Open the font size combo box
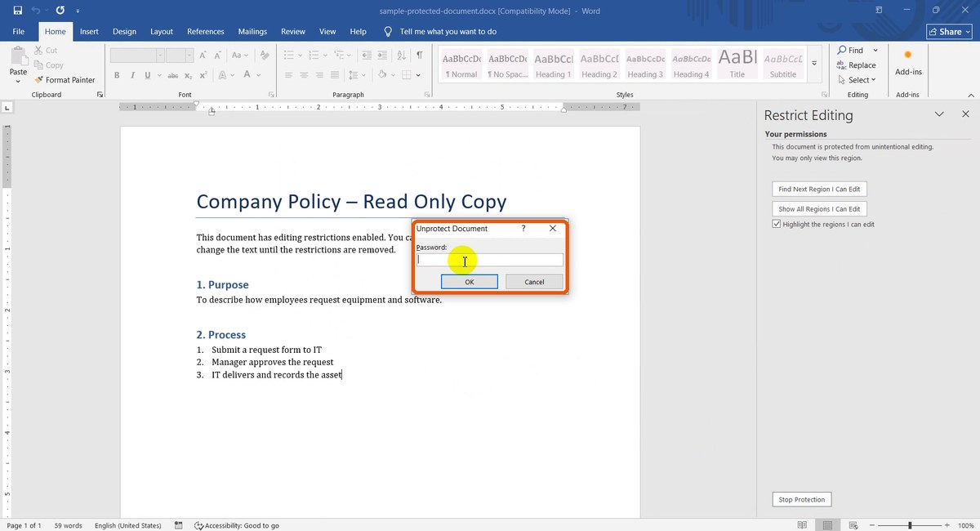 point(180,56)
